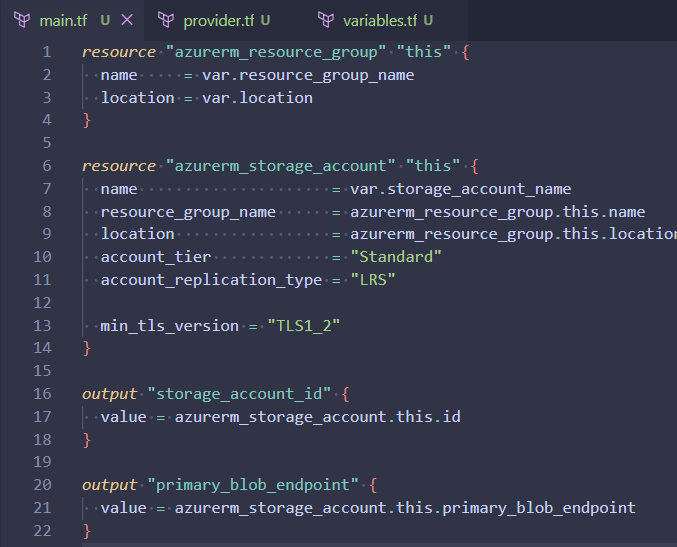This screenshot has width=677, height=547.
Task: Click "storage_account_id" output name
Action: click(x=239, y=394)
